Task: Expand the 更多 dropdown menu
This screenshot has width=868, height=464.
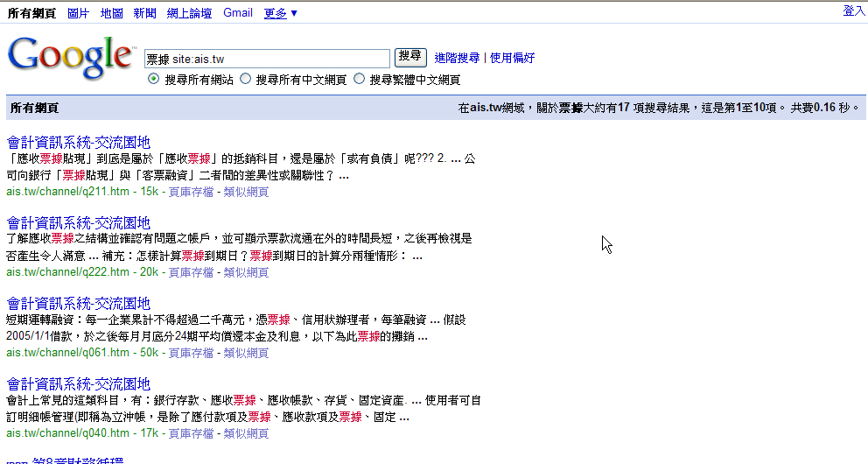Action: point(281,13)
